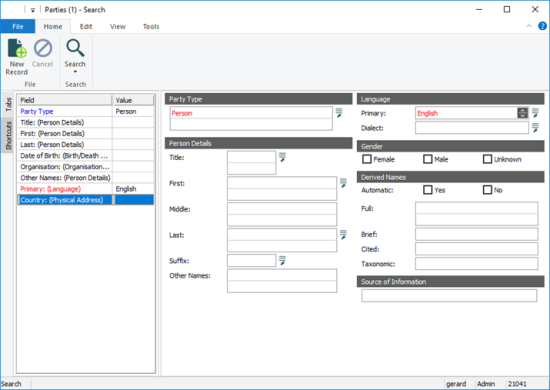This screenshot has height=390, width=550.
Task: Click the Primary language field with English
Action: pos(466,113)
